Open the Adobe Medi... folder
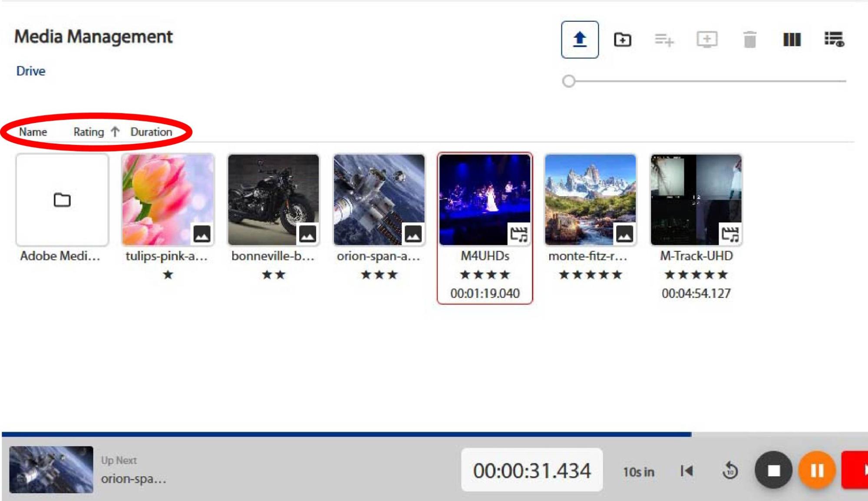 click(x=62, y=200)
